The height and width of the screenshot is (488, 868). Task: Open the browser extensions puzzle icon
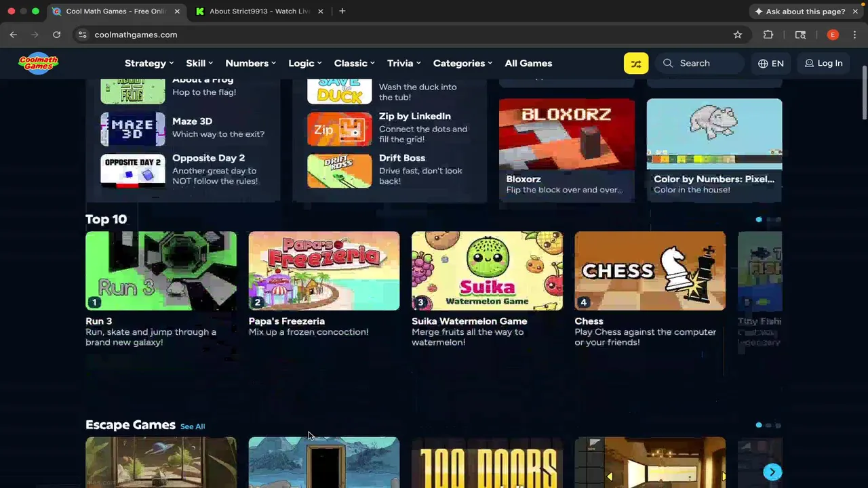pos(768,35)
